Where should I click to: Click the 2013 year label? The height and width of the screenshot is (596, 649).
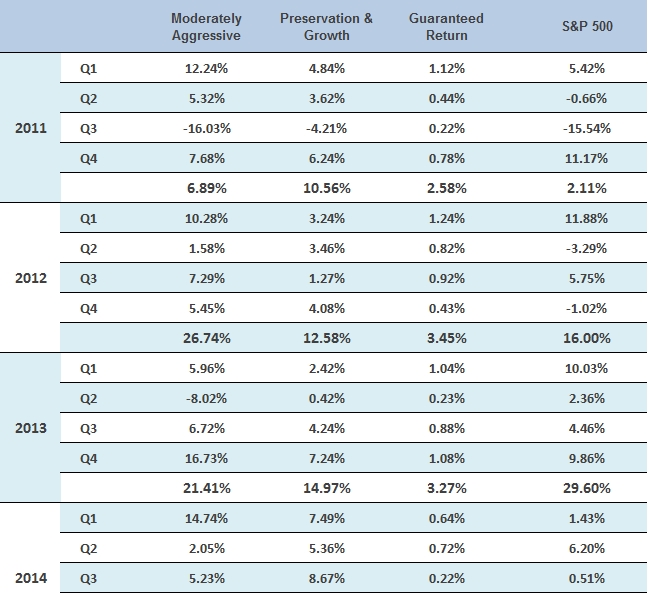pos(31,428)
